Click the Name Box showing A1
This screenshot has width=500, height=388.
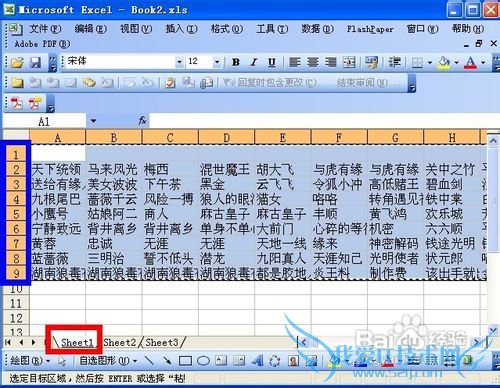[44, 121]
